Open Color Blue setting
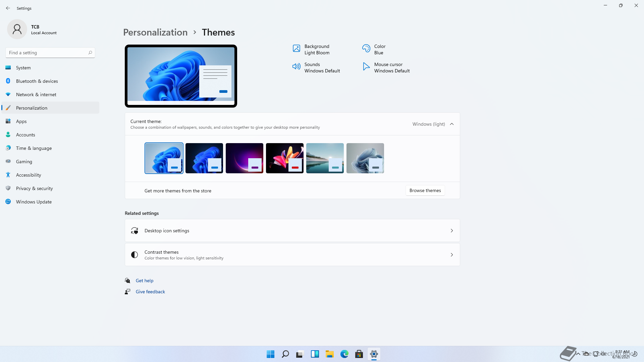 [x=374, y=50]
